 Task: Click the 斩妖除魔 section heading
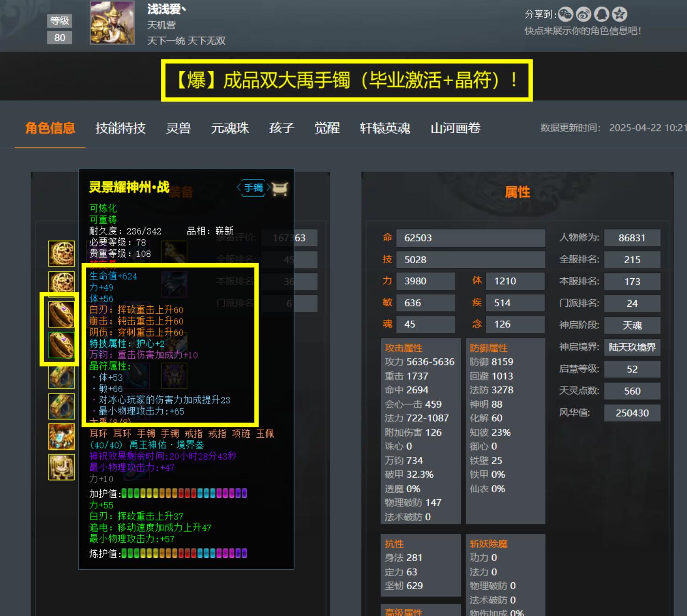[x=489, y=544]
